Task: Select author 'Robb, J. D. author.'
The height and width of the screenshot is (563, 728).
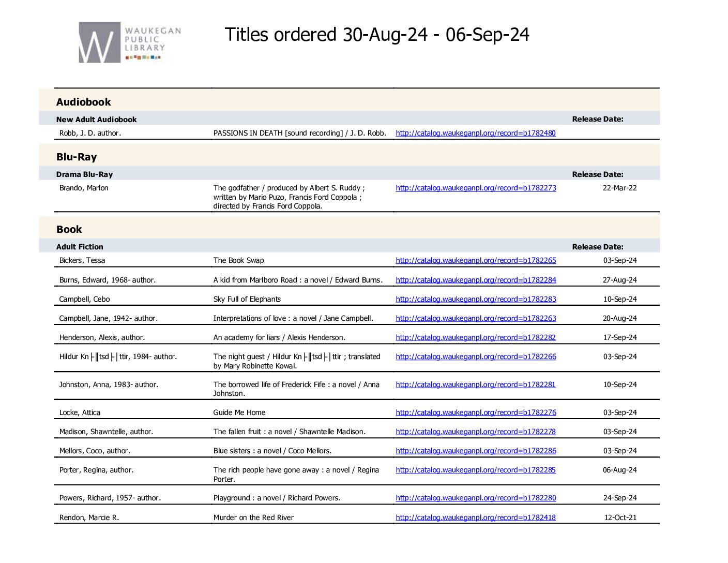Action: [90, 133]
